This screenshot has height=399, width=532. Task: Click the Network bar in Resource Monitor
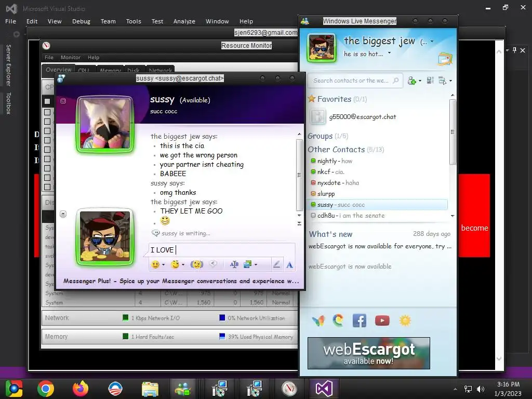(170, 318)
